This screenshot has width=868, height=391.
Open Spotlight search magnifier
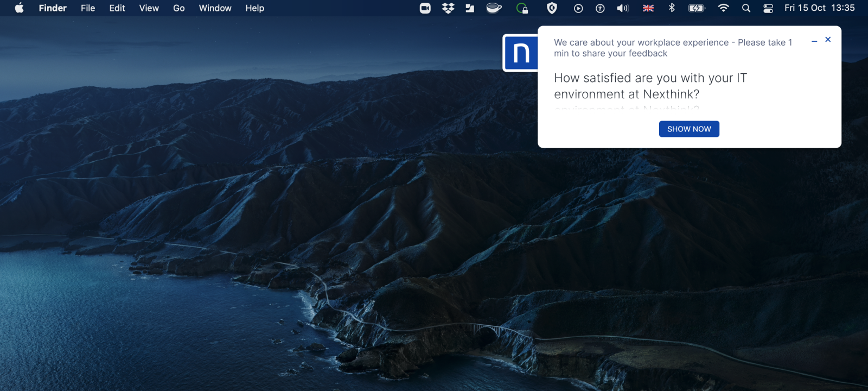[x=746, y=8]
